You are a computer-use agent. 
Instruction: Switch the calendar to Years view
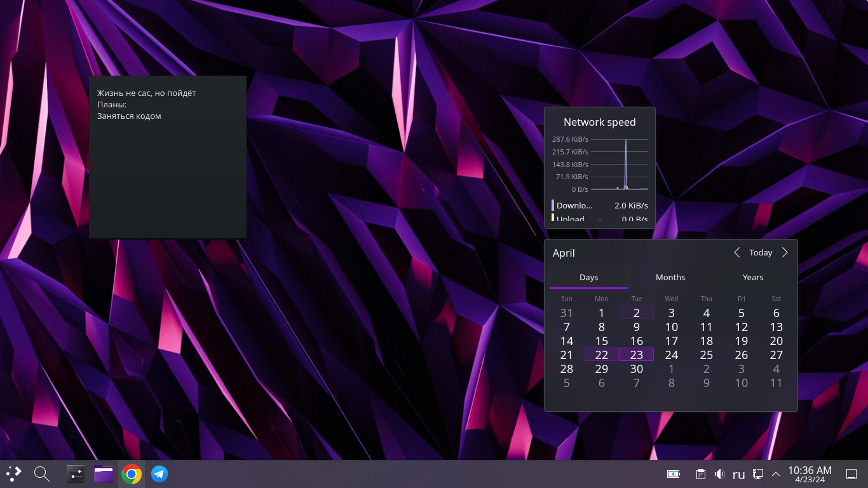[753, 277]
